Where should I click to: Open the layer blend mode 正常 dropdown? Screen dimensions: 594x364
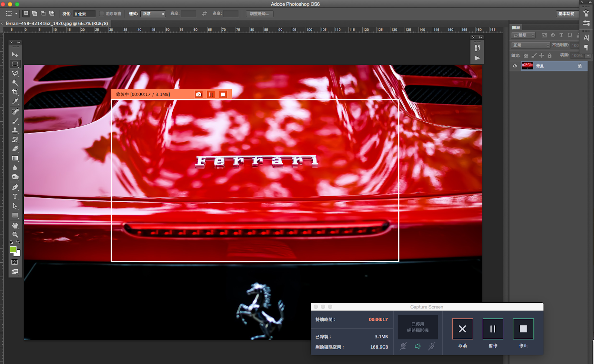531,45
